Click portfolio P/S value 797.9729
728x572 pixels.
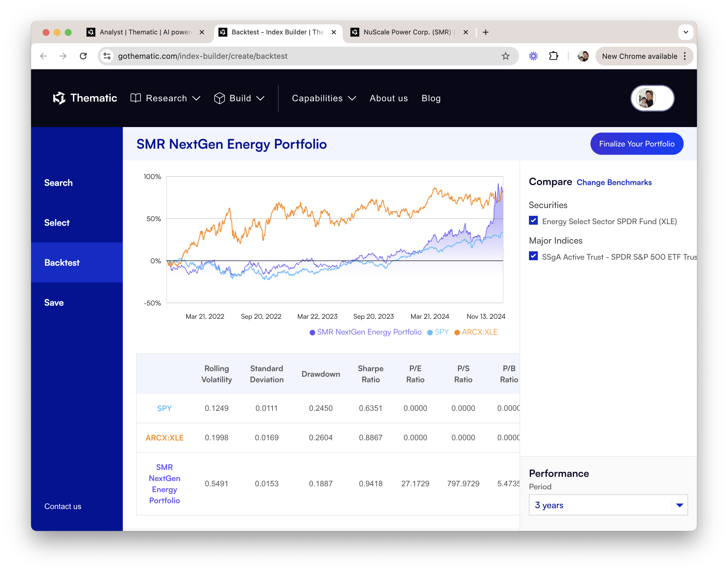click(x=463, y=484)
